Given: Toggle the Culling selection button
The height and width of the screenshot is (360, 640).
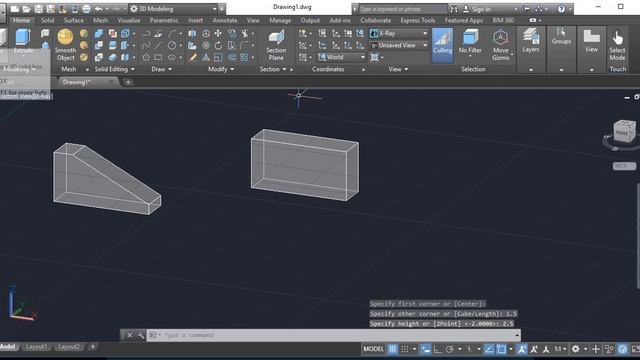Looking at the screenshot, I should [x=442, y=45].
